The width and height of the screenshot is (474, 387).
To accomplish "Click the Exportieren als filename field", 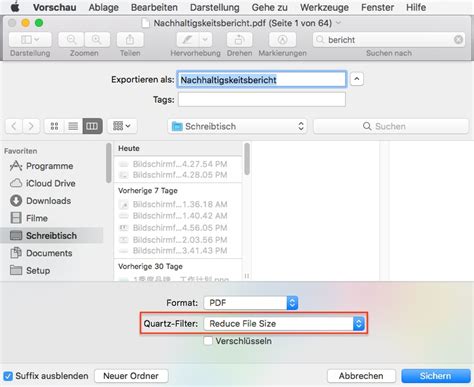I will click(262, 80).
